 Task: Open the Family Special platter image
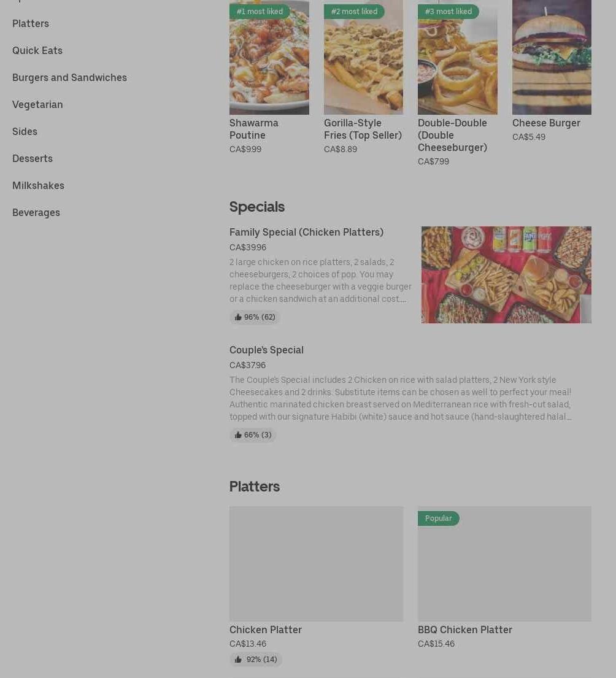tap(506, 274)
